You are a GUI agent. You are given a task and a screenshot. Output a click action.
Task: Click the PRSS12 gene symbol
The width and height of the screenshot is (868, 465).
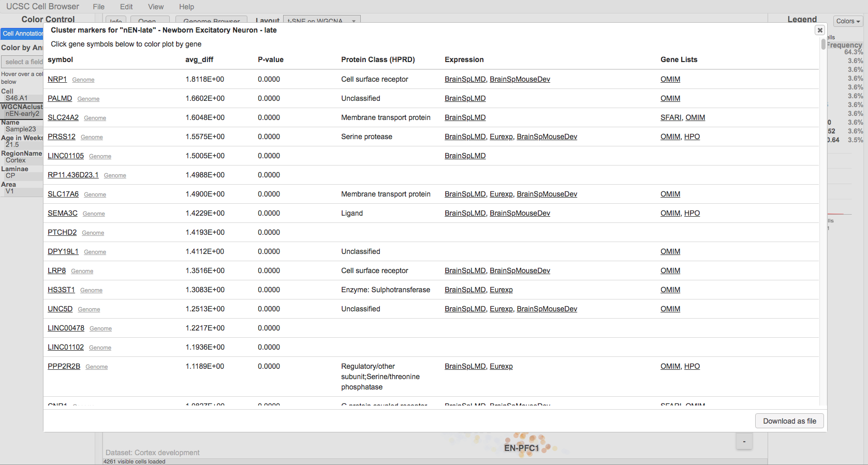(62, 137)
